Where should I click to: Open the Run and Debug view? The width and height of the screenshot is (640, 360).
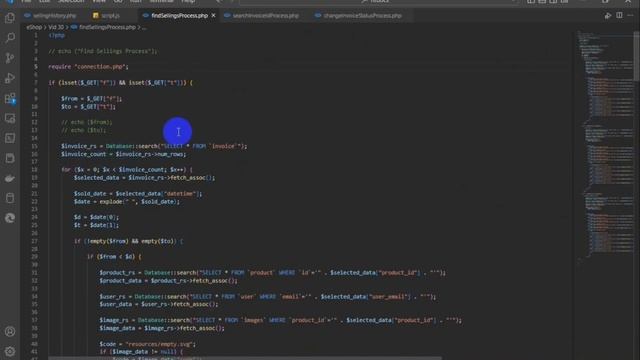pyautogui.click(x=10, y=78)
